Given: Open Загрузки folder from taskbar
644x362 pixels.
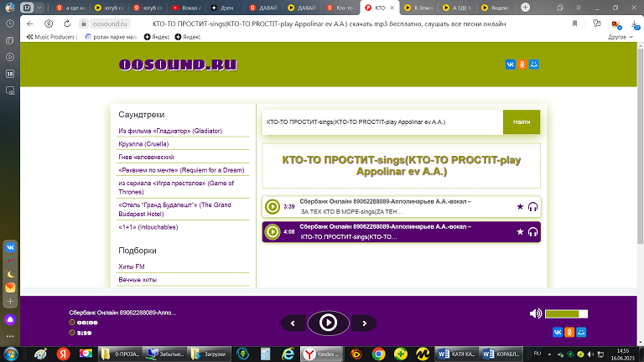Looking at the screenshot, I should pos(209,354).
